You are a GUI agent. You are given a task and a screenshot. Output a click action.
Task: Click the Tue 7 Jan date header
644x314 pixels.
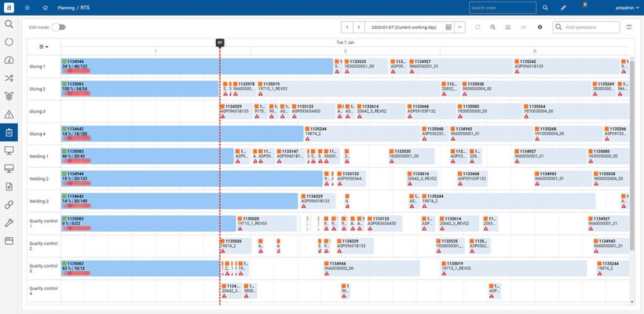(x=345, y=42)
